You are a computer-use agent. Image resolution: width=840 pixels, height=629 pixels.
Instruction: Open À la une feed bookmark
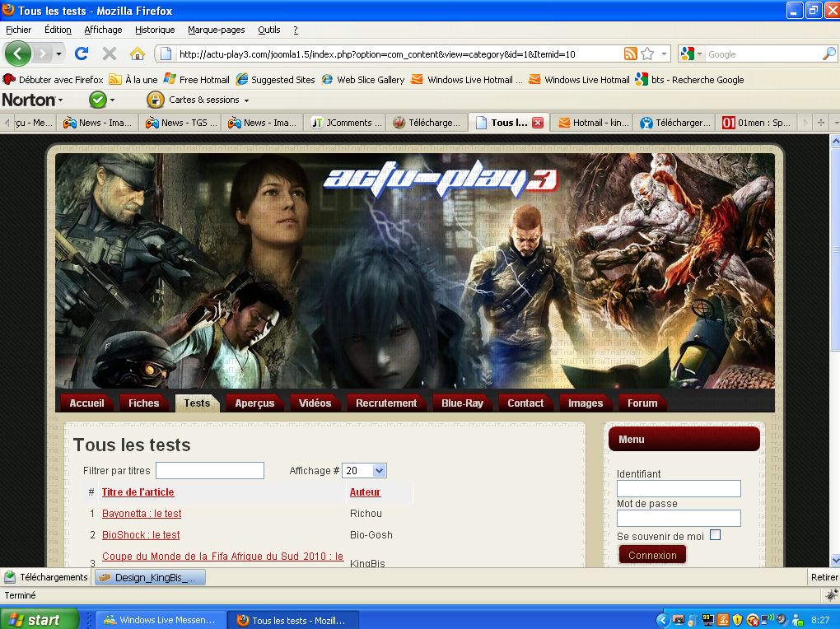[x=133, y=80]
